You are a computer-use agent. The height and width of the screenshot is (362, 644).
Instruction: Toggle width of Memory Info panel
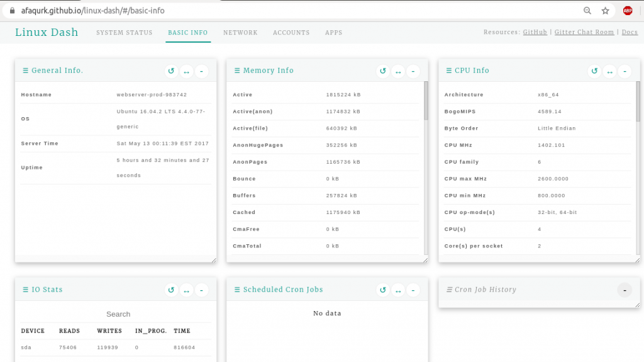point(398,71)
